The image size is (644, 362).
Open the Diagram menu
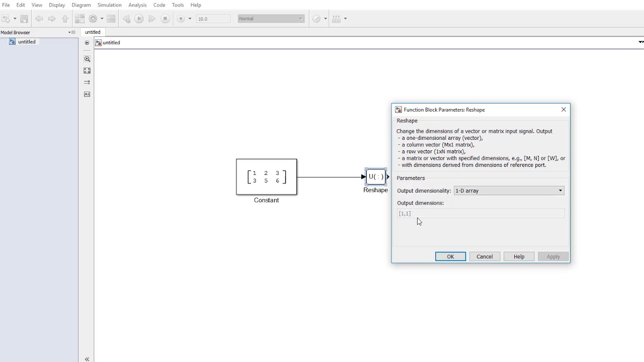[x=81, y=5]
